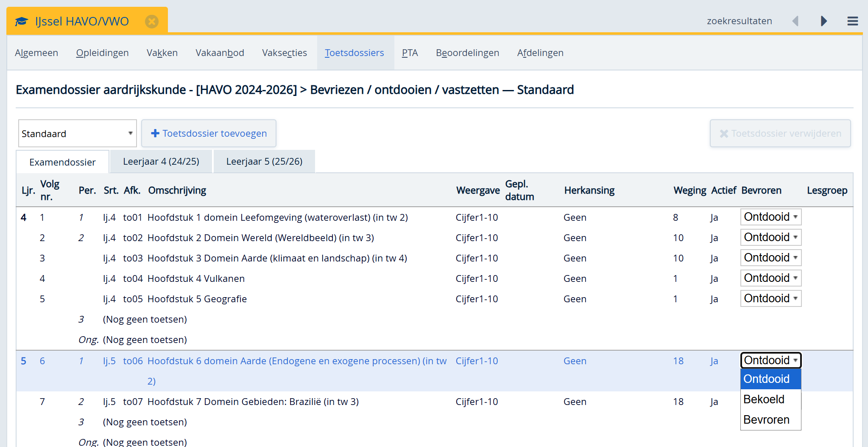Click the plus icon to add a toetsdossier

pos(155,133)
